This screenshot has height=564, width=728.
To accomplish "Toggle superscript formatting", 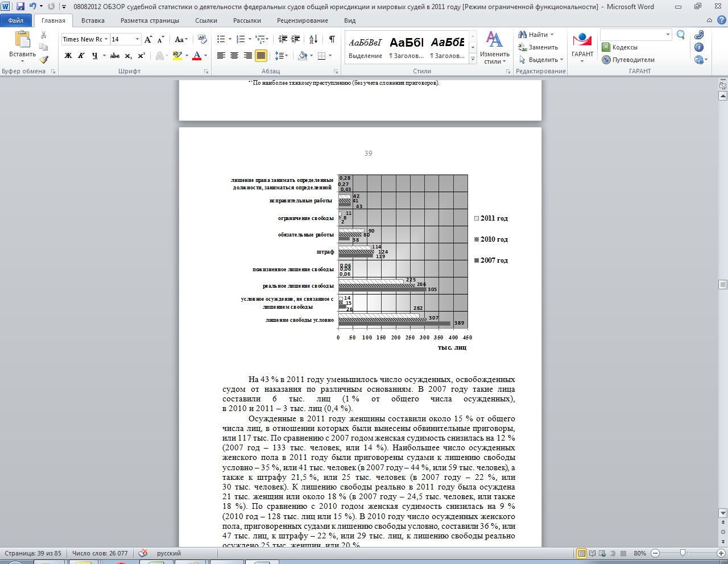I will [142, 56].
